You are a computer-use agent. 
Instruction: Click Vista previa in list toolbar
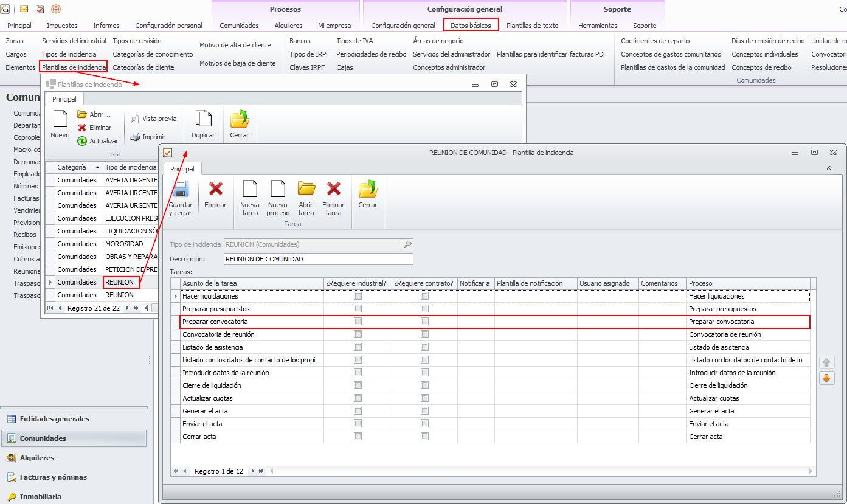154,119
